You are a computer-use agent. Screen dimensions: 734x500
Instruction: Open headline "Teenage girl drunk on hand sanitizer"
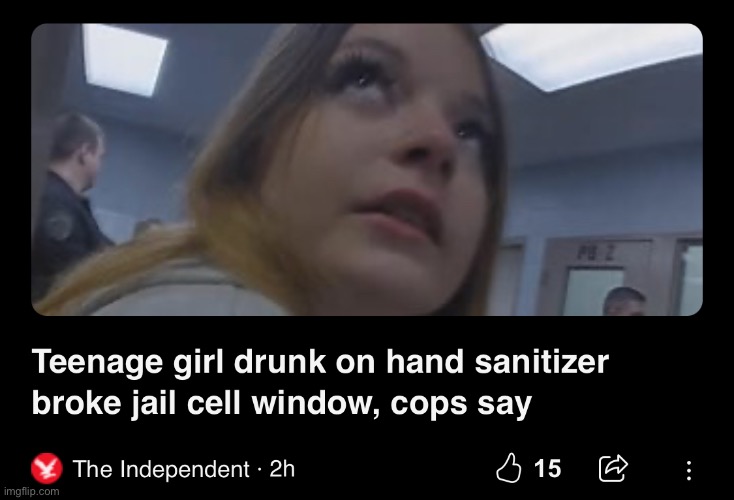pos(320,362)
